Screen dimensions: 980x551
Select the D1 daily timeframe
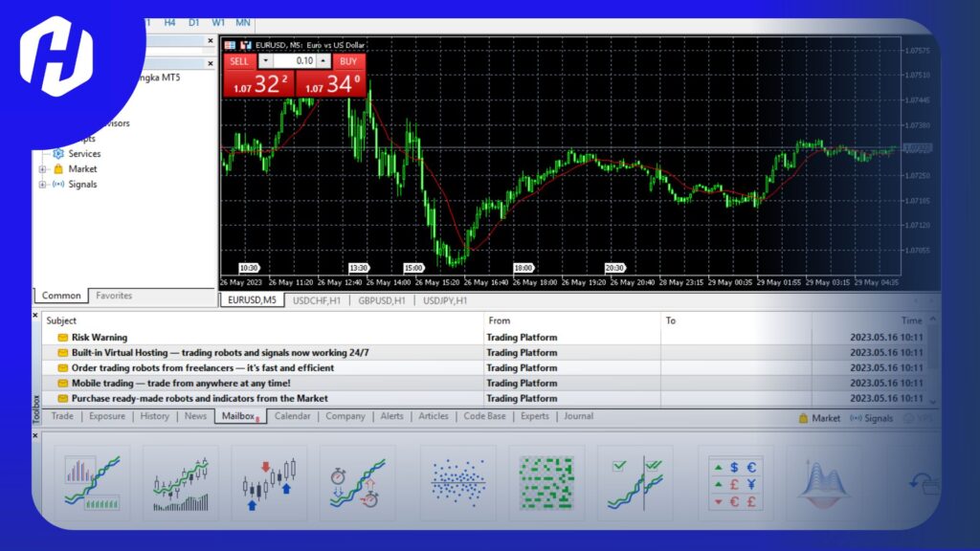click(193, 22)
